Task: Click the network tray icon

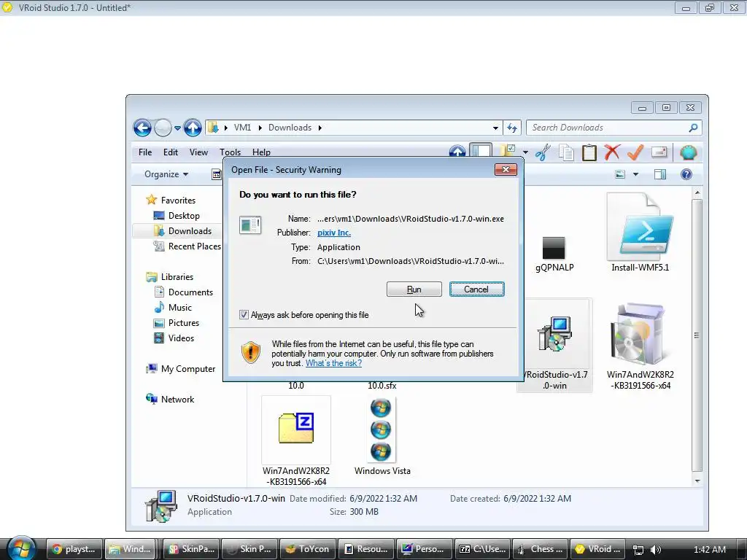Action: (638, 550)
